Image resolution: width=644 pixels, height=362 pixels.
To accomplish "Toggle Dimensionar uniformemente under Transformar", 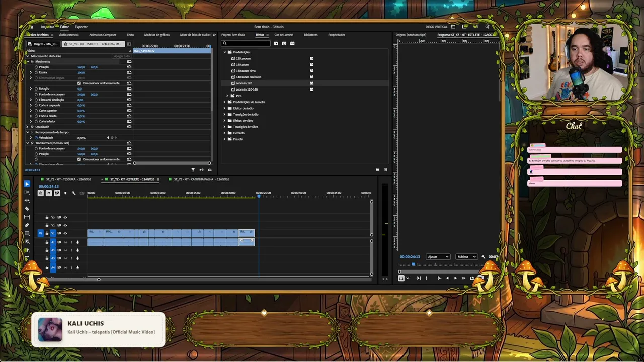I will coord(79,159).
